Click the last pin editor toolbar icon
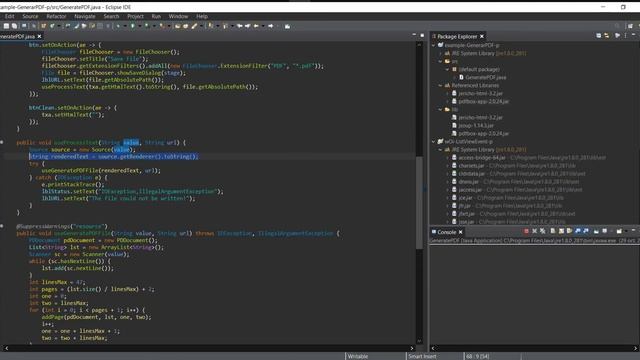This screenshot has width=640, height=360. click(x=287, y=26)
